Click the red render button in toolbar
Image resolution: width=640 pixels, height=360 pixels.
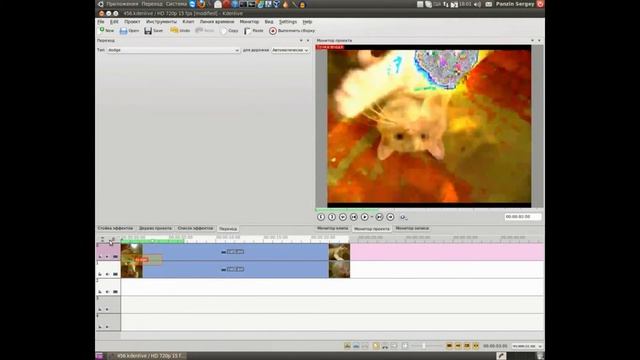(x=273, y=31)
